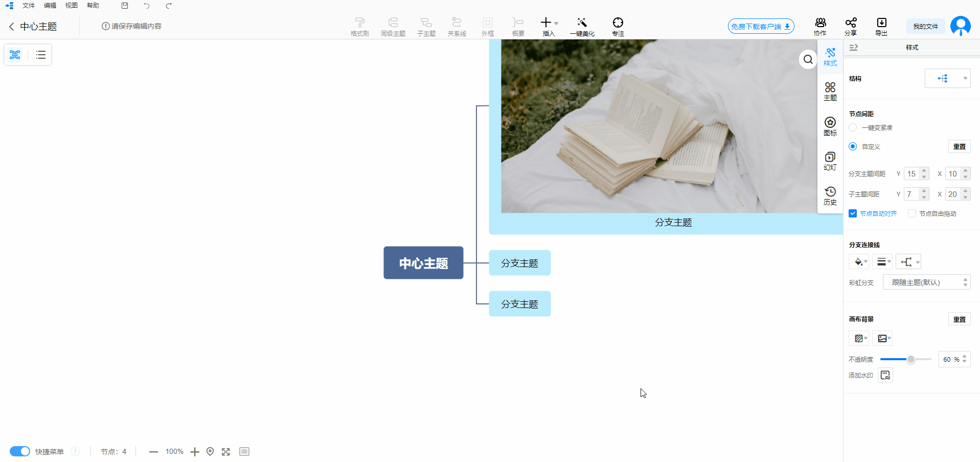Click the 协作 collaboration icon
This screenshot has height=462, width=980.
(x=820, y=23)
